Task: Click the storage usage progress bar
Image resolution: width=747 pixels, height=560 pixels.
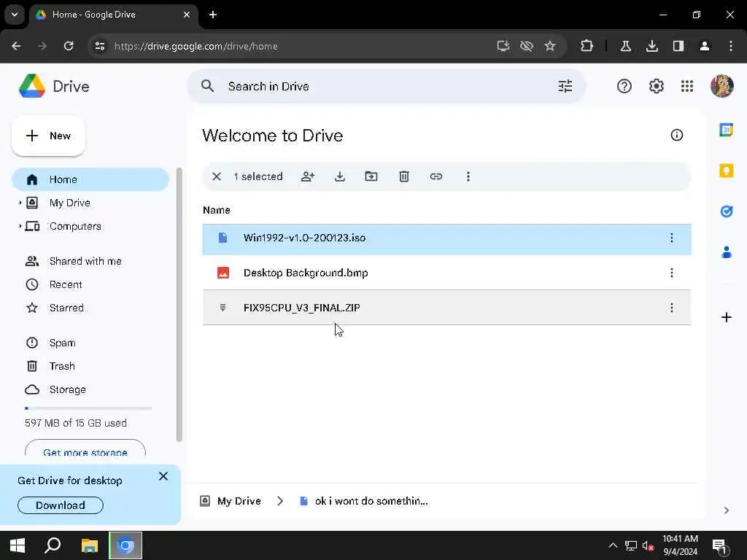Action: click(88, 408)
